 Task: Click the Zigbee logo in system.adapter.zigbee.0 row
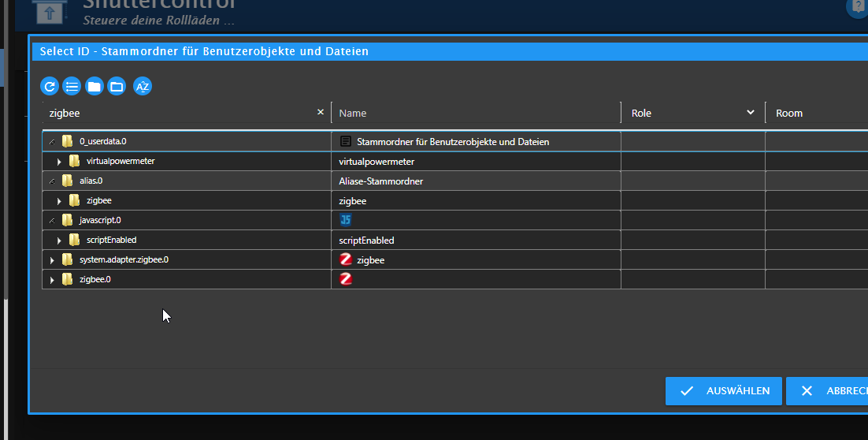point(346,259)
